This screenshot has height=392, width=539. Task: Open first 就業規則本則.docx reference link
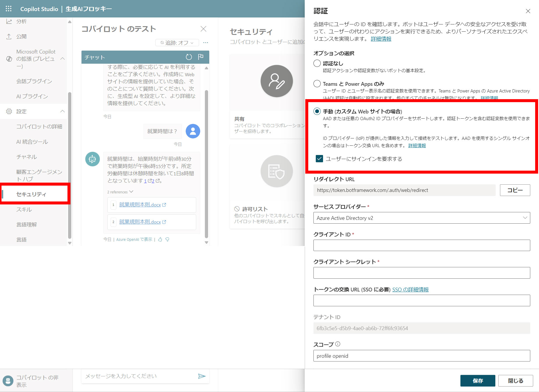[140, 205]
